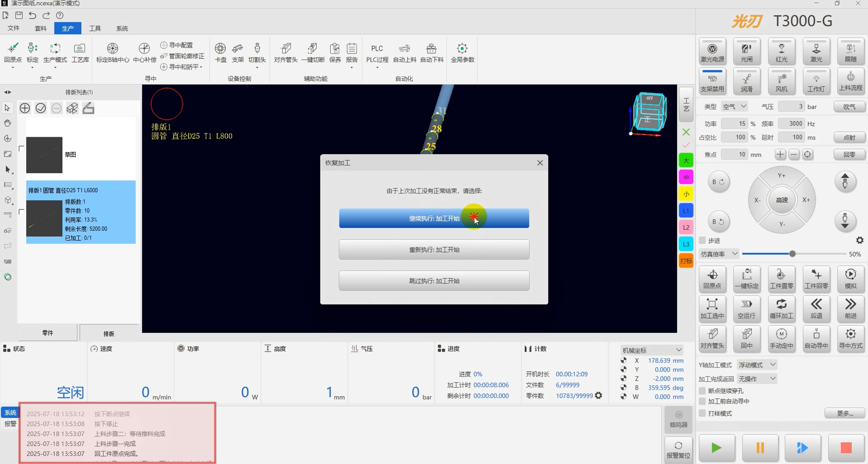Click the 蜂鸣器 buzzer icon
Viewport: 868px width, 464px height.
coord(678,419)
